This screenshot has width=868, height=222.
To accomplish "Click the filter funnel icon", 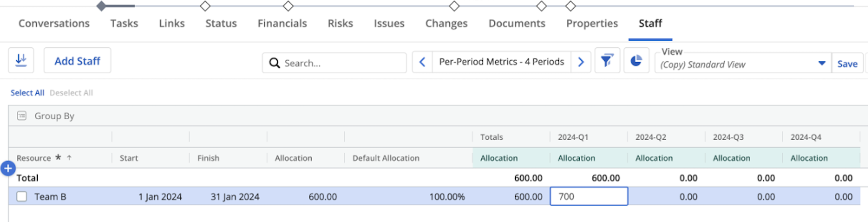I will coord(607,61).
